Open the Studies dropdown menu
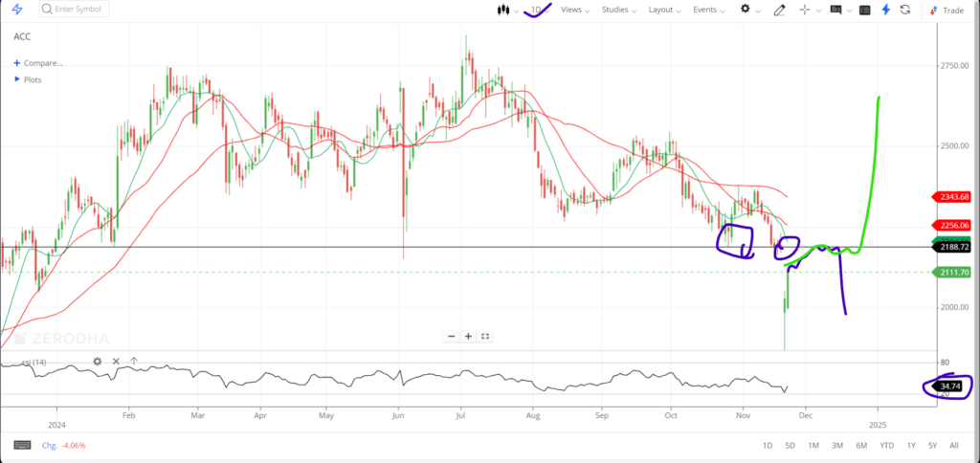This screenshot has width=980, height=463. click(x=619, y=10)
